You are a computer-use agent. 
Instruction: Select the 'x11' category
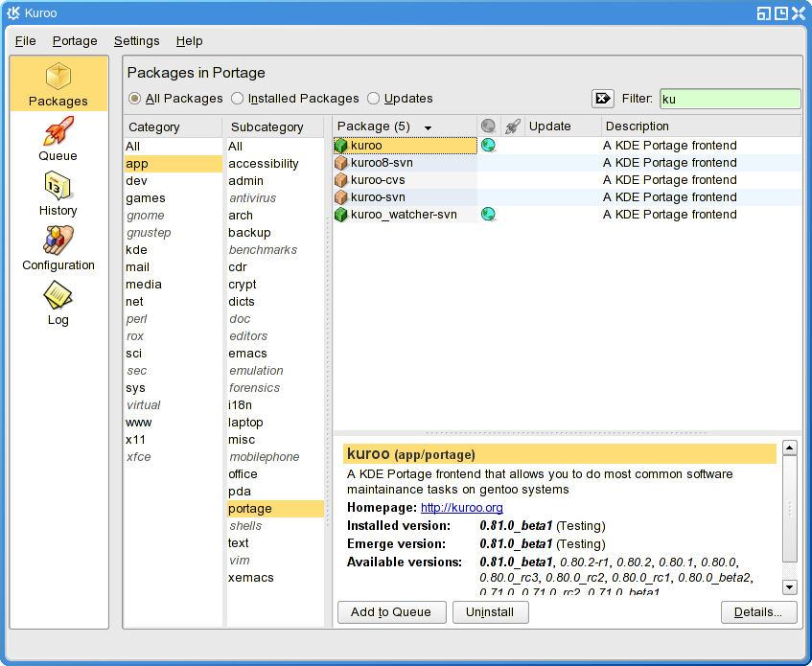coord(173,440)
